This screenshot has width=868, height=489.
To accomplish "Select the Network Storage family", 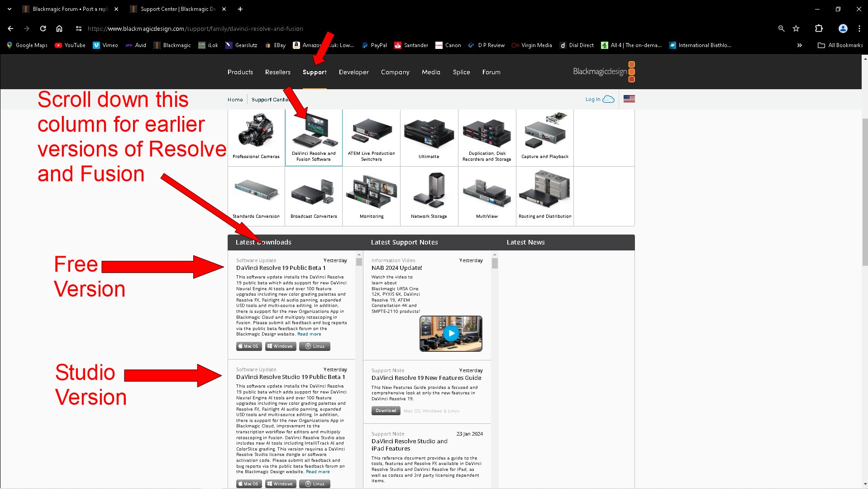I will tap(429, 196).
